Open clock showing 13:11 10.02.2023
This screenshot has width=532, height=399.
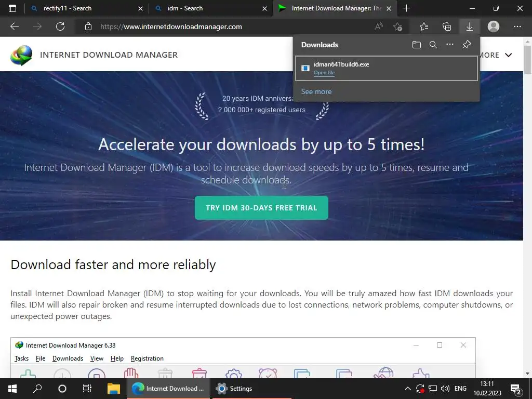point(487,389)
